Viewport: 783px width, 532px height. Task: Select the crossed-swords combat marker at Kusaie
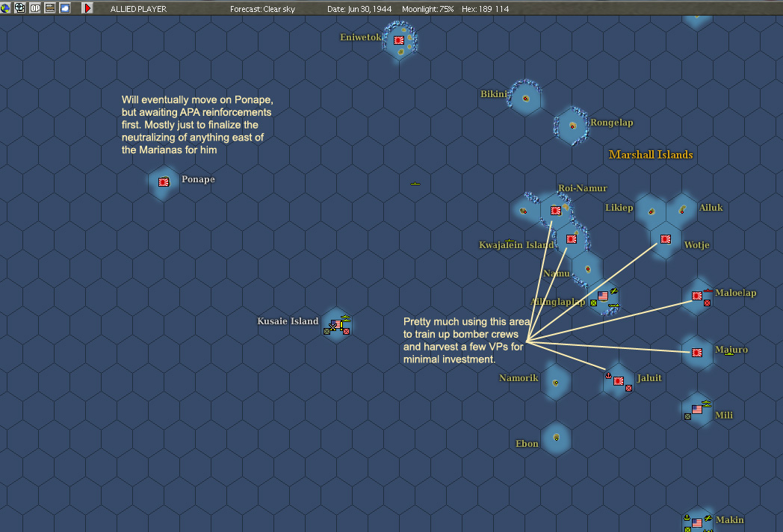[x=332, y=327]
